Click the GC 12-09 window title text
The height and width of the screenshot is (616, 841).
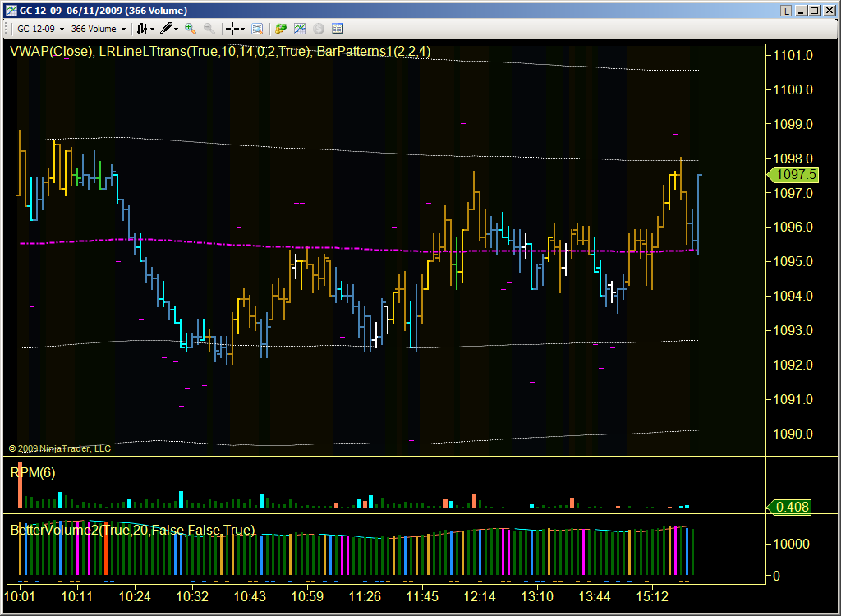tap(103, 11)
